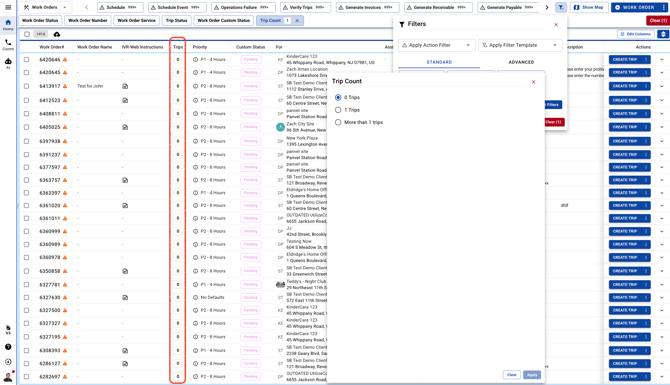Select the More than 1 trips option

point(338,122)
